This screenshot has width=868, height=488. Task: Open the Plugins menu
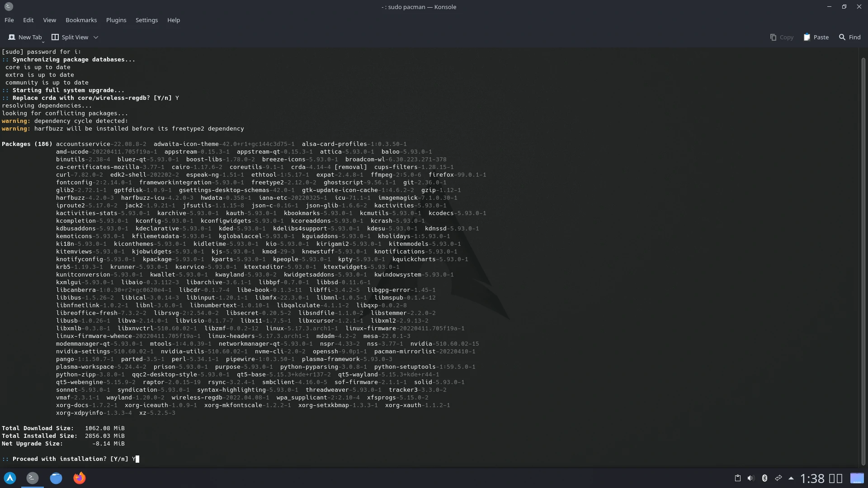pos(116,20)
